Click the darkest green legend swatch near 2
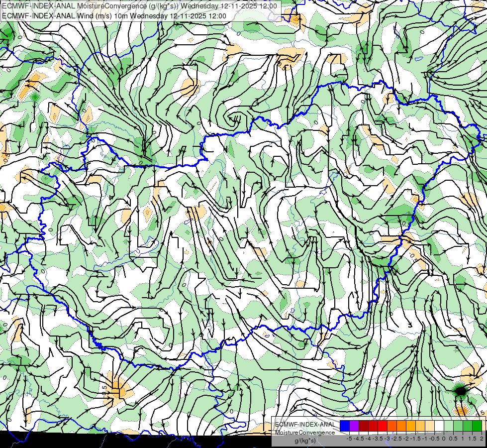Screen dimensions: 487x448 (x=477, y=426)
